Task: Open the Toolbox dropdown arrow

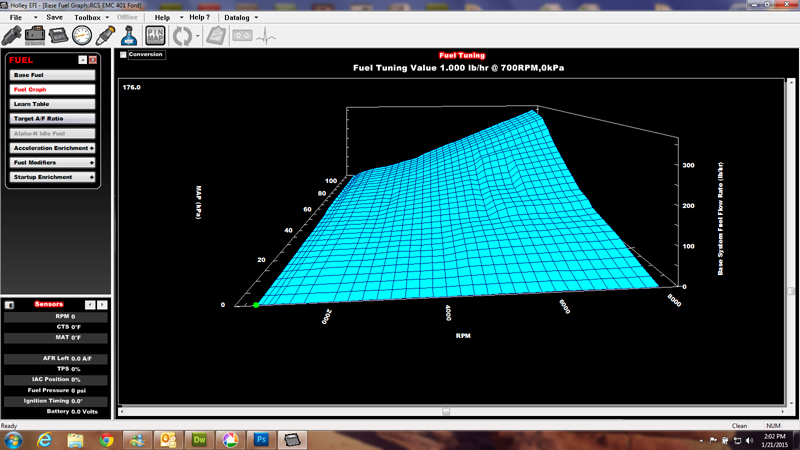Action: click(107, 18)
